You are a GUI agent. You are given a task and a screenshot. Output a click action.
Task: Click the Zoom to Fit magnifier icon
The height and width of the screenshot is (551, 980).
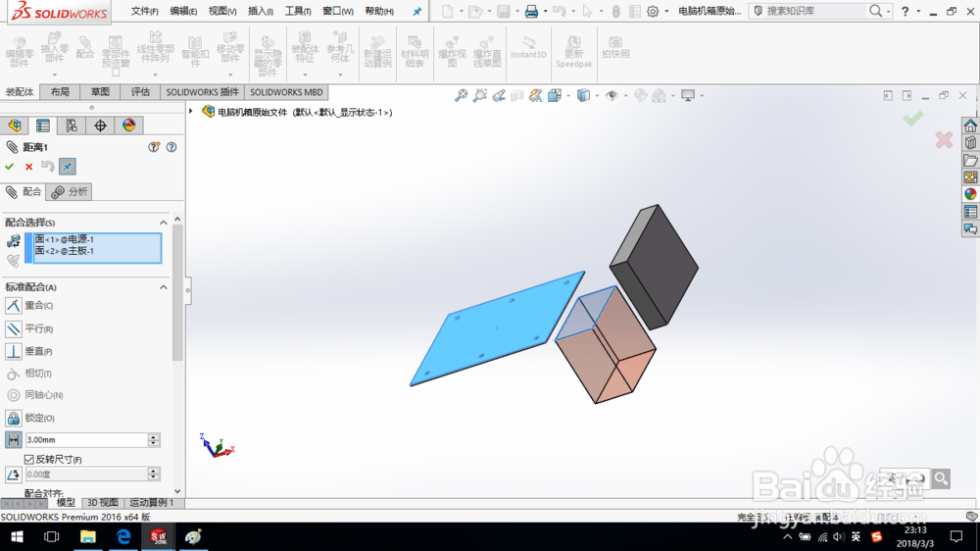click(461, 96)
